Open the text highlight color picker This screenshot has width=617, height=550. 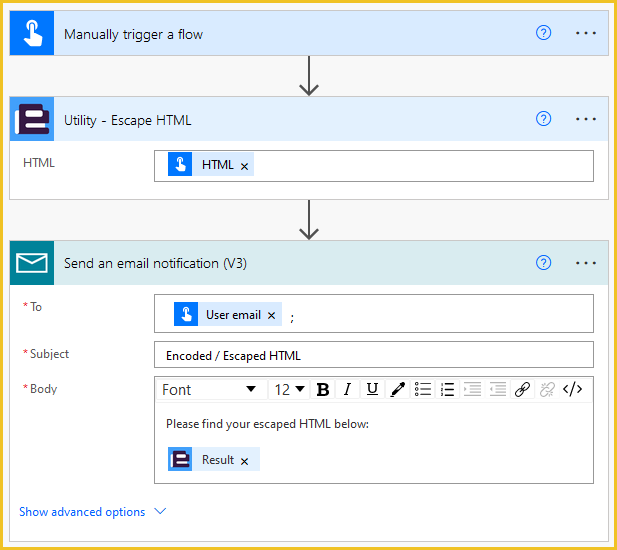pos(398,390)
